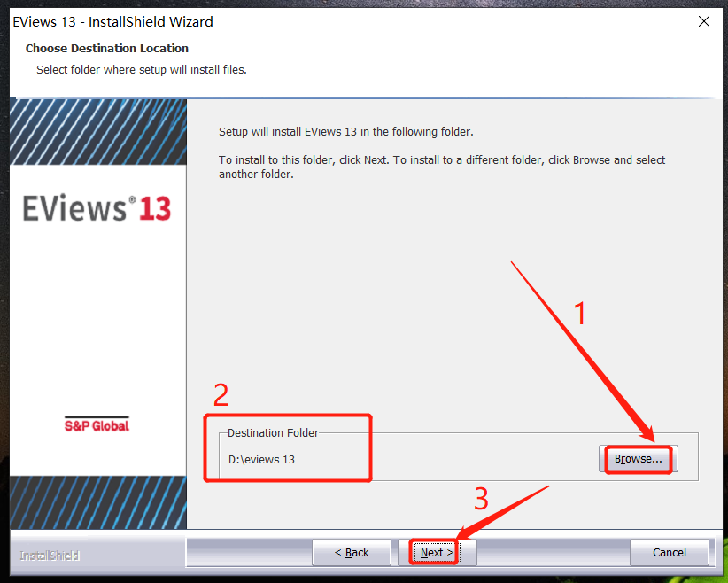
Task: Click the Choose Destination Location heading
Action: coord(106,48)
